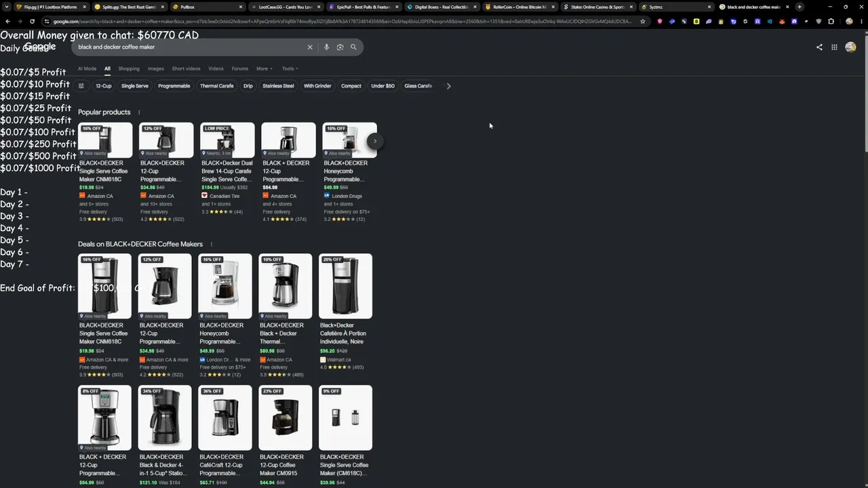
Task: Open the Popular products options menu
Action: [139, 113]
